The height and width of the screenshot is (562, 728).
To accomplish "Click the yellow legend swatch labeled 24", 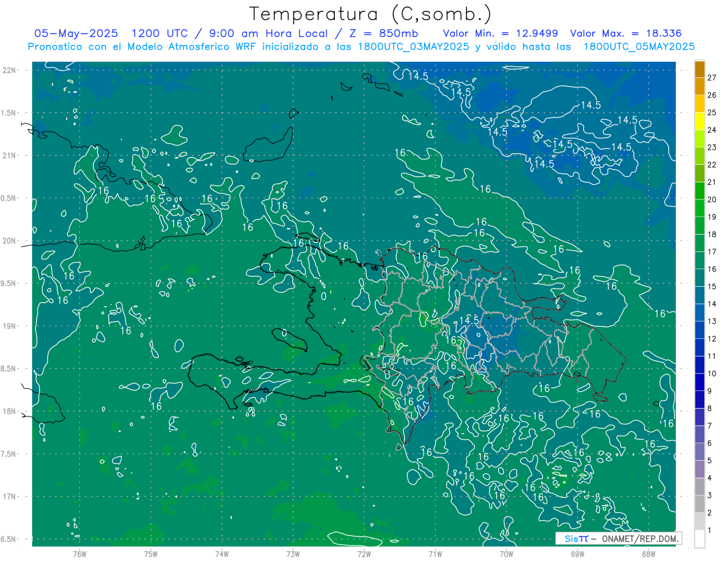I will (x=699, y=122).
